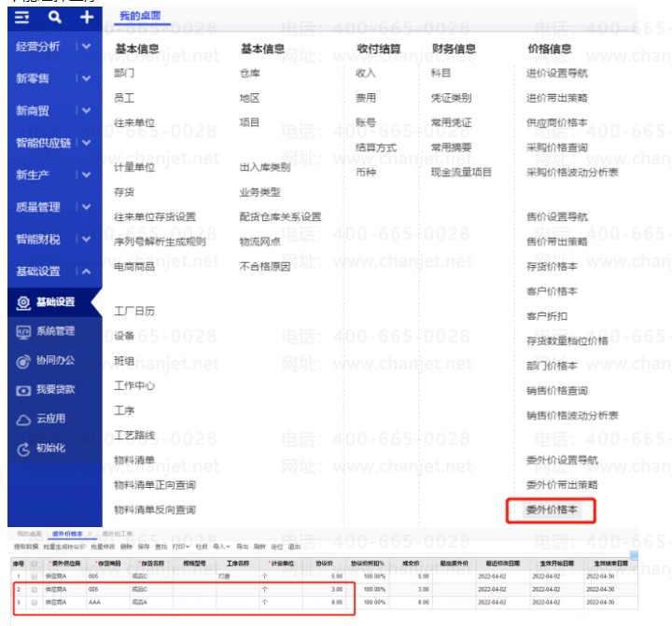Viewport: 672px width, 626px height.
Task: Expand the 智能财税 sidebar chevron
Action: (x=86, y=239)
